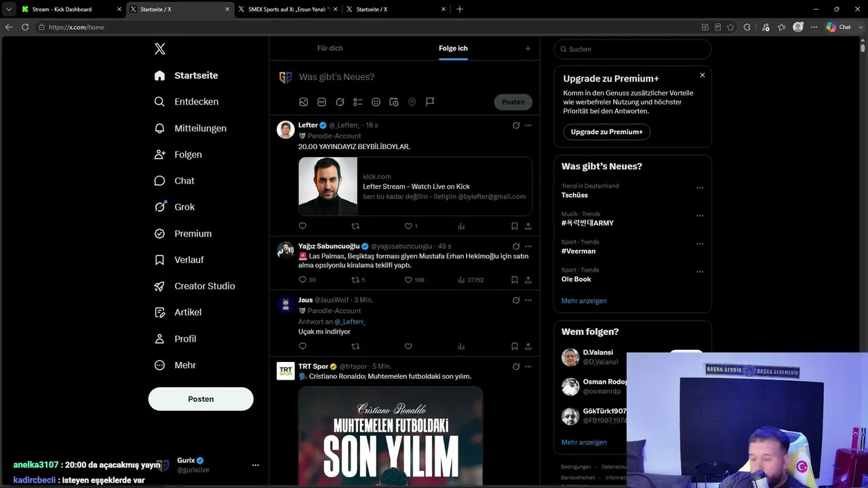
Task: Expand the Mehr menu in sidebar
Action: click(x=176, y=365)
